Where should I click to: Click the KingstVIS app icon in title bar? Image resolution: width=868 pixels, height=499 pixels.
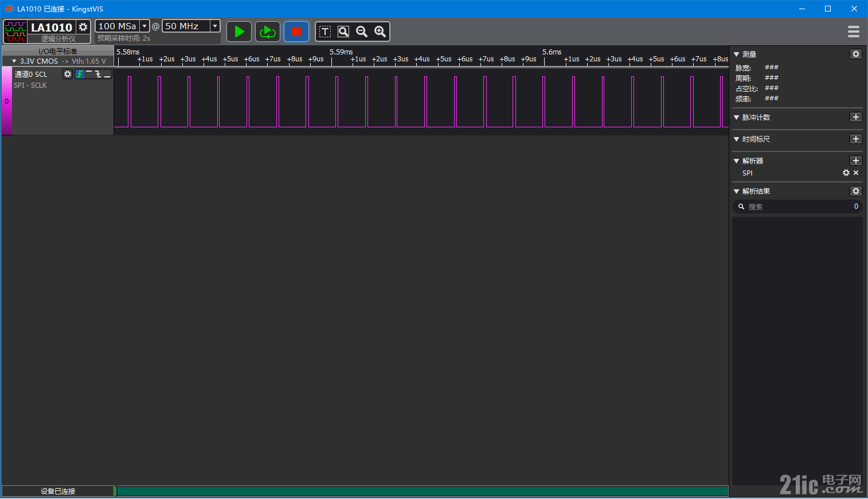[x=9, y=9]
